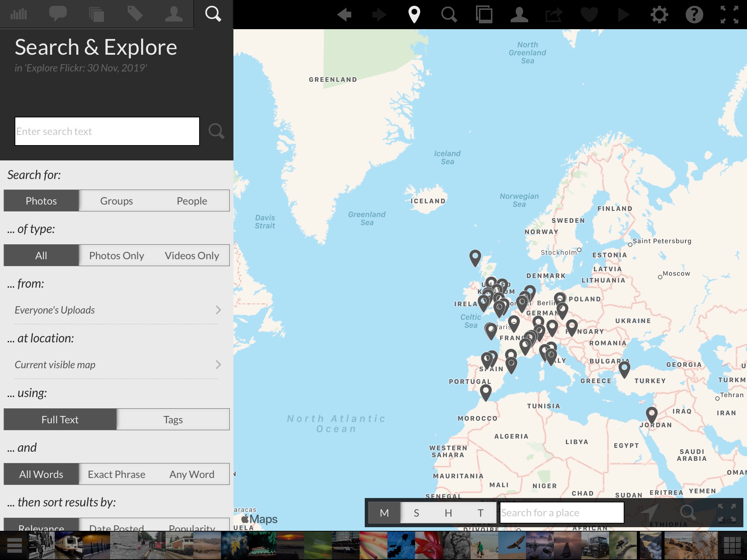Select the People search tab
This screenshot has height=560, width=747.
click(x=191, y=200)
